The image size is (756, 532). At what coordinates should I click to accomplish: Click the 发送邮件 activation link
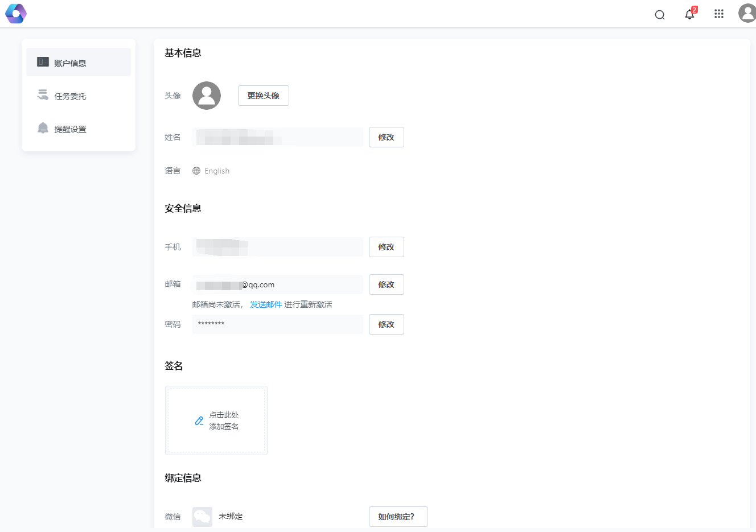click(x=265, y=304)
